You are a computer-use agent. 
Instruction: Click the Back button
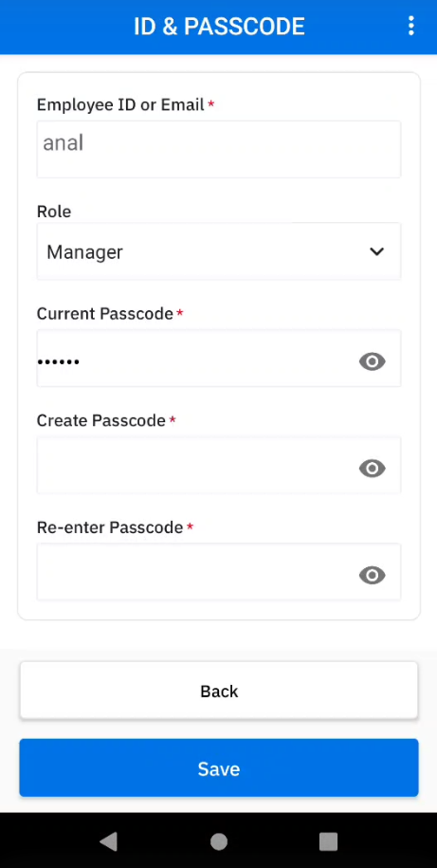[218, 691]
